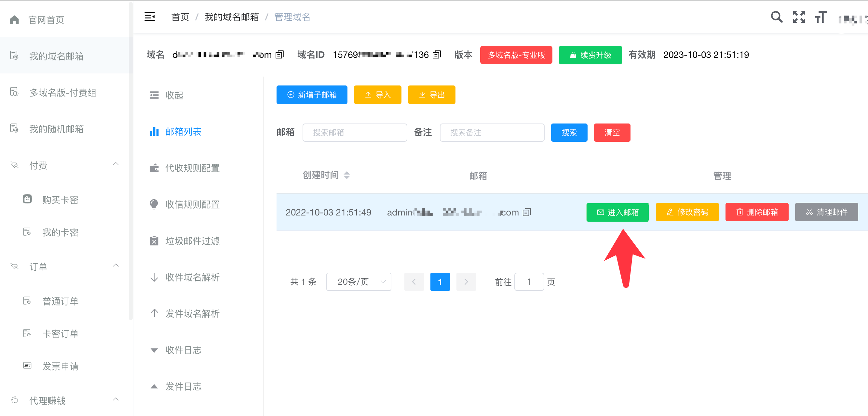Copy the admin mailbox address icon
Screen dimensions: 868x416
click(x=527, y=212)
